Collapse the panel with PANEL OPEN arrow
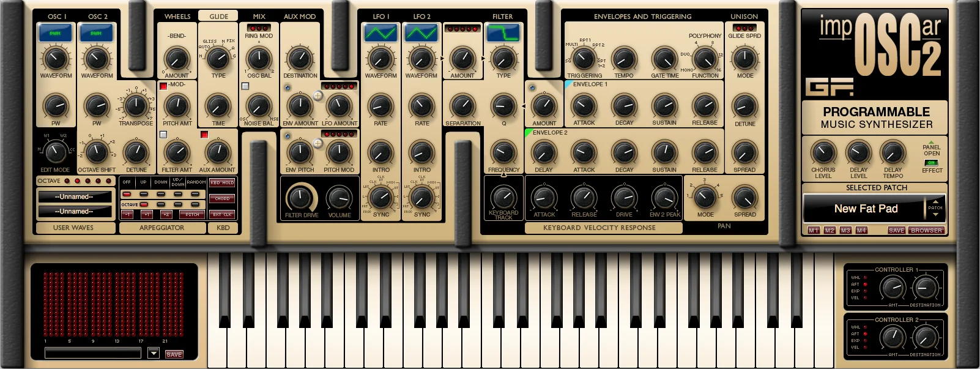 point(932,143)
